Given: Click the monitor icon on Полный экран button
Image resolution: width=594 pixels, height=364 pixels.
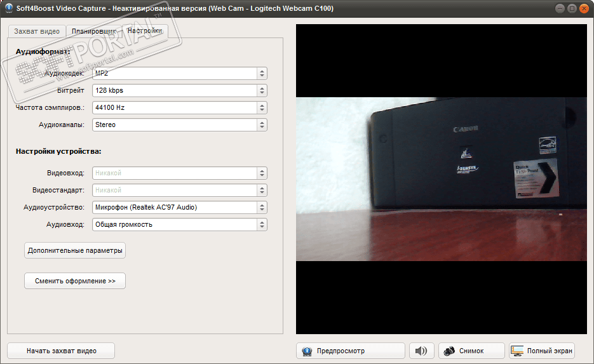Looking at the screenshot, I should tap(516, 351).
